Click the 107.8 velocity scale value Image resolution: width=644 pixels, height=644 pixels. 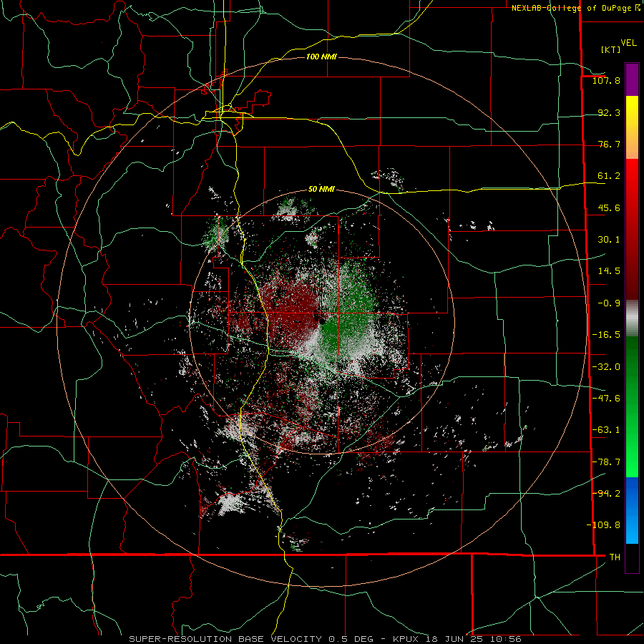pyautogui.click(x=606, y=80)
